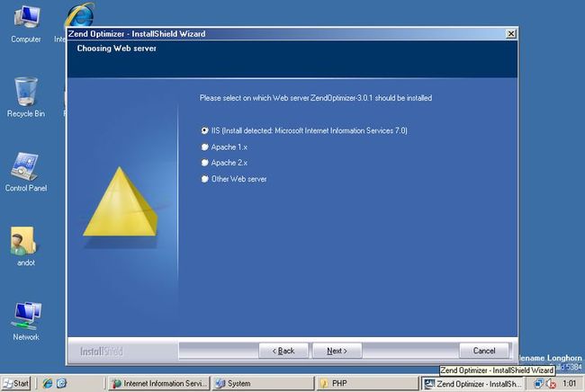The height and width of the screenshot is (392, 585).
Task: Click the Back button
Action: pyautogui.click(x=283, y=351)
